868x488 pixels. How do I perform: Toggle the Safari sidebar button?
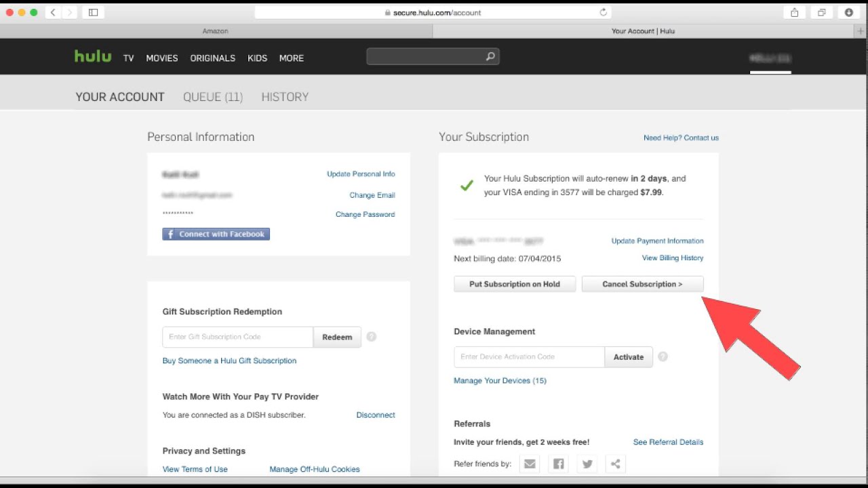click(x=93, y=12)
